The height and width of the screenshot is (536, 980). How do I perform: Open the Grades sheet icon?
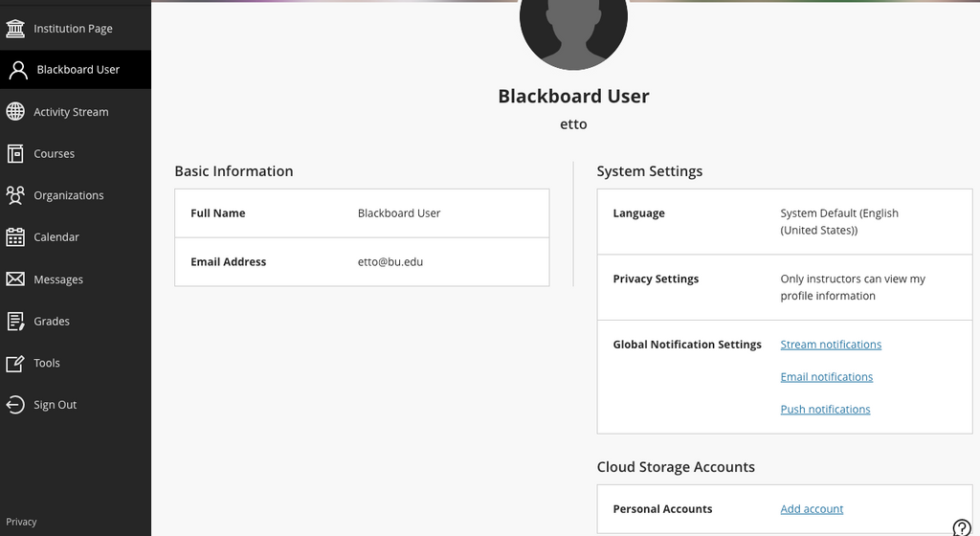pyautogui.click(x=15, y=322)
